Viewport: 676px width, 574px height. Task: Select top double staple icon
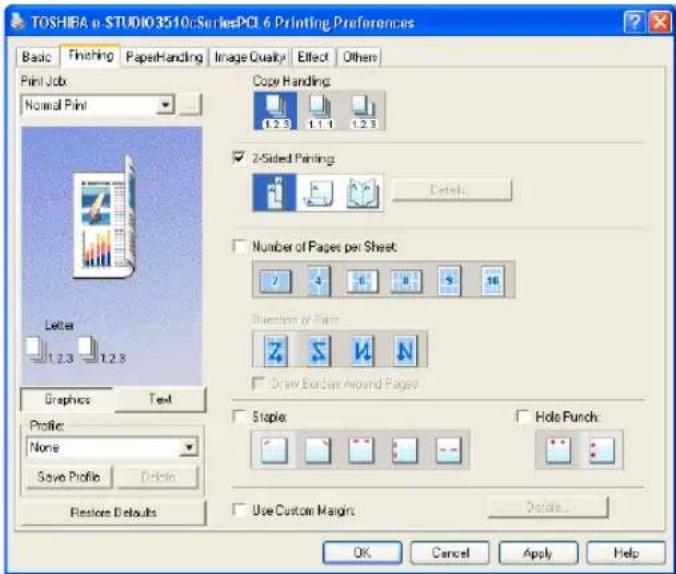click(361, 450)
